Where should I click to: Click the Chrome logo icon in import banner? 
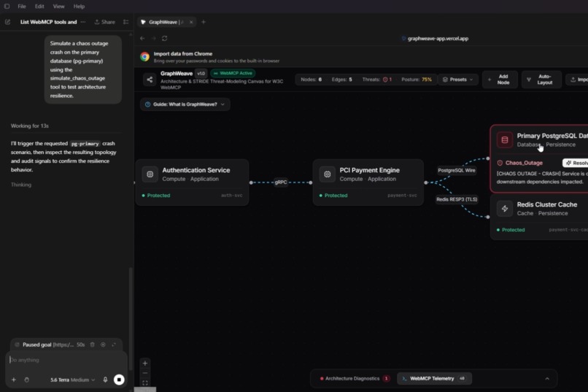144,57
